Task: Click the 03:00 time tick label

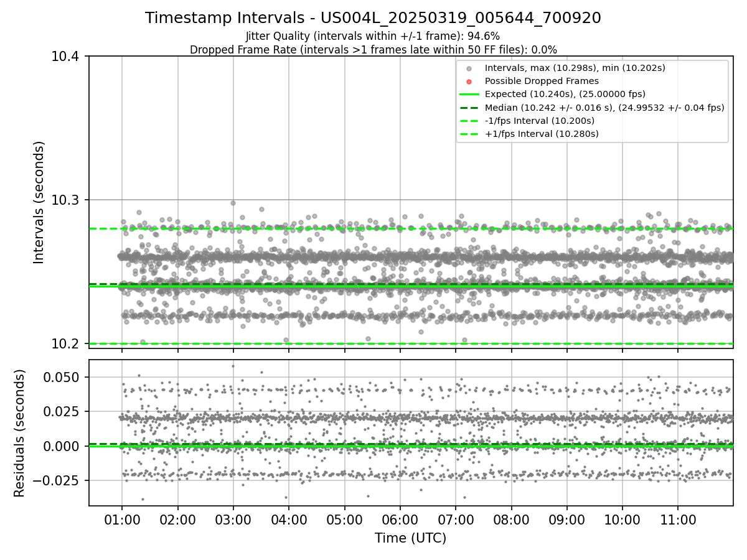Action: click(x=233, y=519)
